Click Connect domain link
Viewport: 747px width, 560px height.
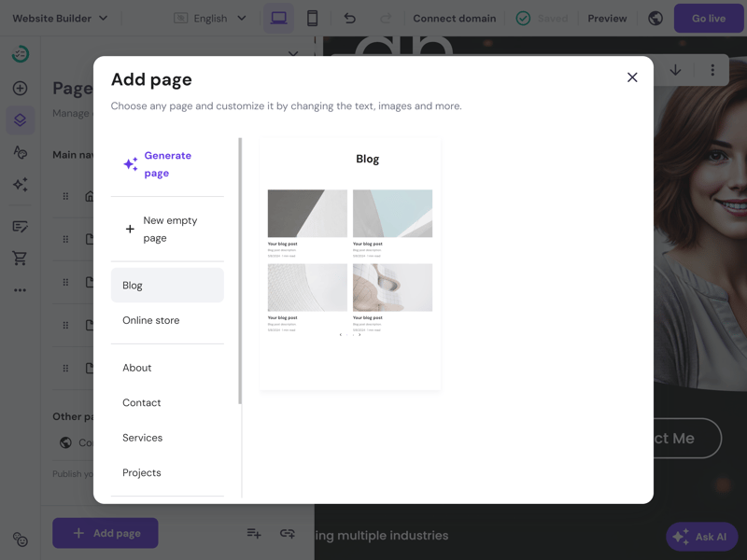pos(454,18)
